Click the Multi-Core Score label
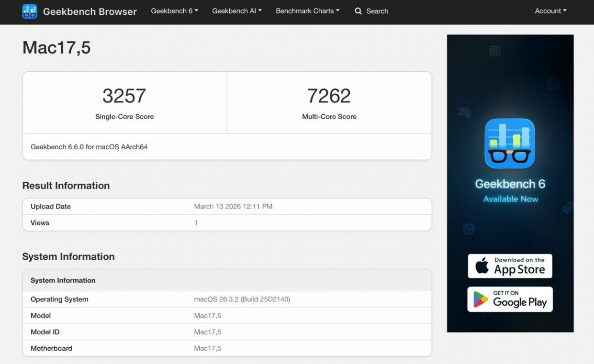The image size is (594, 364). coord(329,116)
